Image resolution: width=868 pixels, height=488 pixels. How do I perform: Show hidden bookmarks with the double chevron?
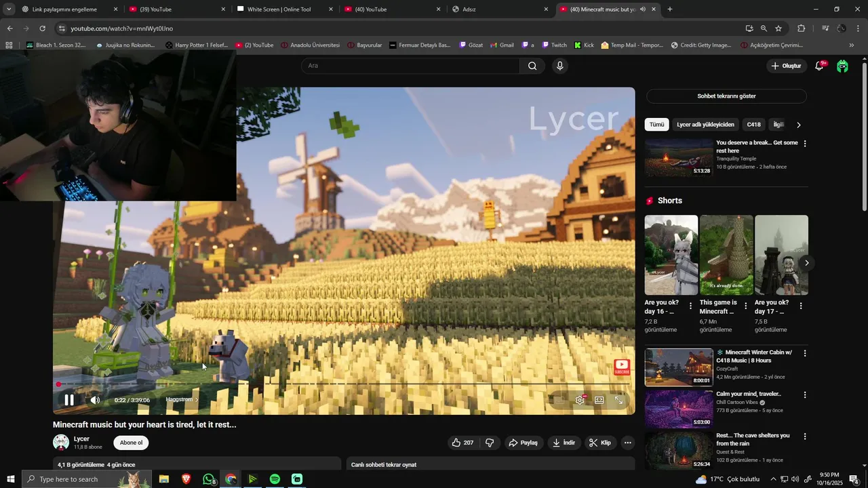click(852, 45)
